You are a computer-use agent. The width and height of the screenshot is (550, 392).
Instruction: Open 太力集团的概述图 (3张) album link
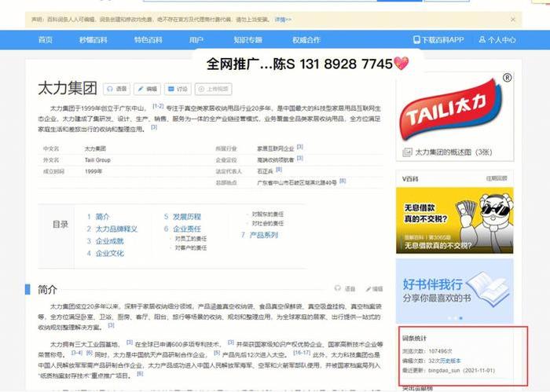(x=453, y=152)
